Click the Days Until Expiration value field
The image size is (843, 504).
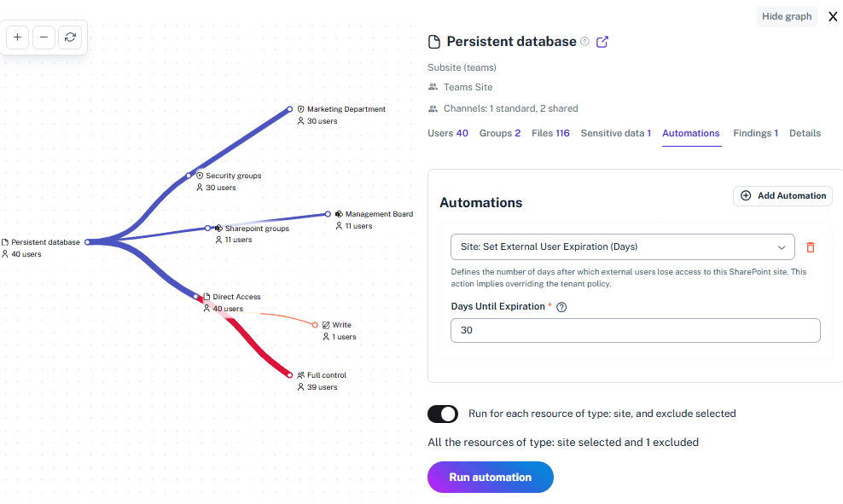(635, 331)
